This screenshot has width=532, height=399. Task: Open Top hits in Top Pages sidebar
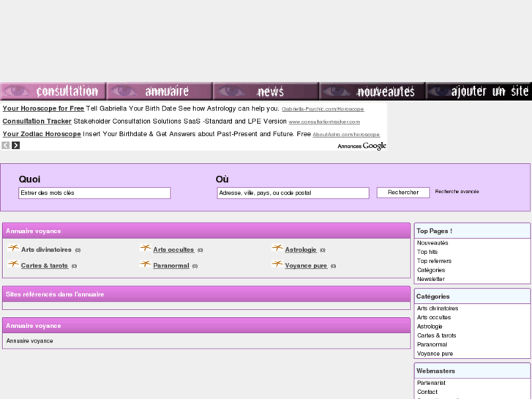pos(427,252)
